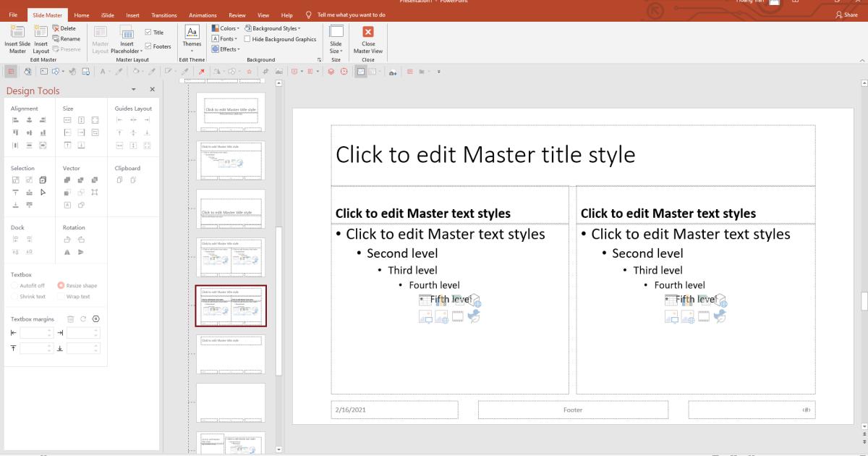Click the Copy icon under Clipboard
Screen dimensions: 868x456
click(119, 180)
